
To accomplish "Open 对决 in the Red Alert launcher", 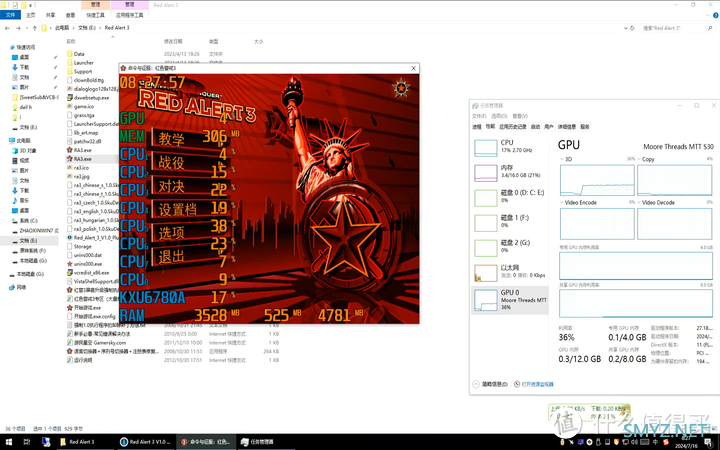I will point(172,186).
